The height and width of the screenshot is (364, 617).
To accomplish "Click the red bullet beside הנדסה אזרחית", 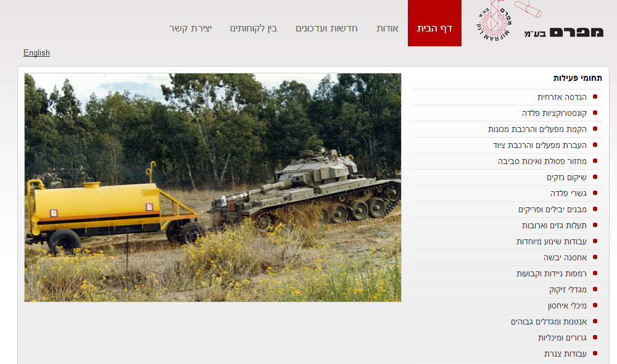I will [595, 97].
